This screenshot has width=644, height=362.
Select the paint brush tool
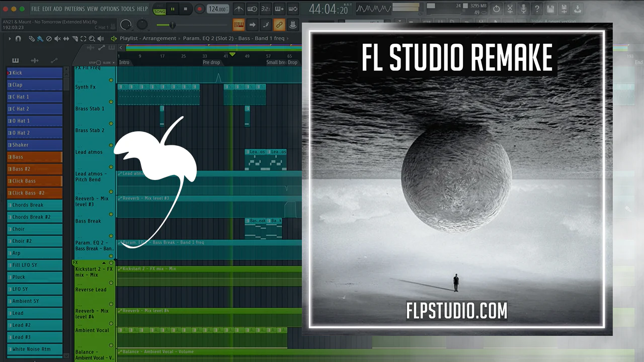click(40, 38)
